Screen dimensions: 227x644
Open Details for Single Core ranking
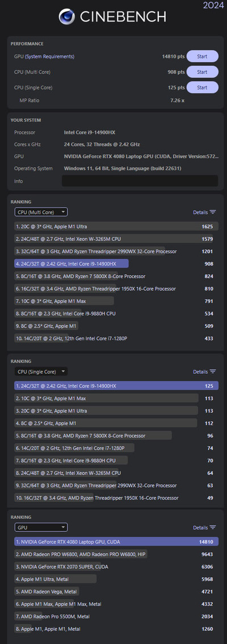[x=200, y=372]
